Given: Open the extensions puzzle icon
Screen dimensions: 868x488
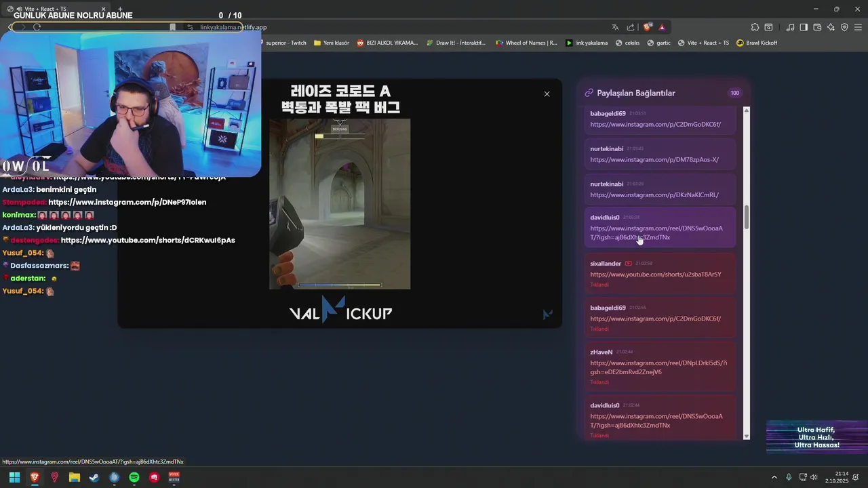Looking at the screenshot, I should pos(755,27).
